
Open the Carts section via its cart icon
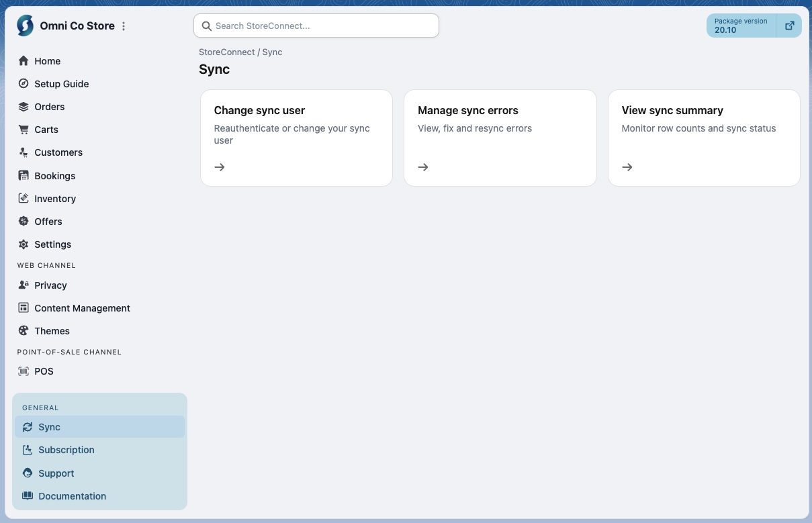click(23, 130)
